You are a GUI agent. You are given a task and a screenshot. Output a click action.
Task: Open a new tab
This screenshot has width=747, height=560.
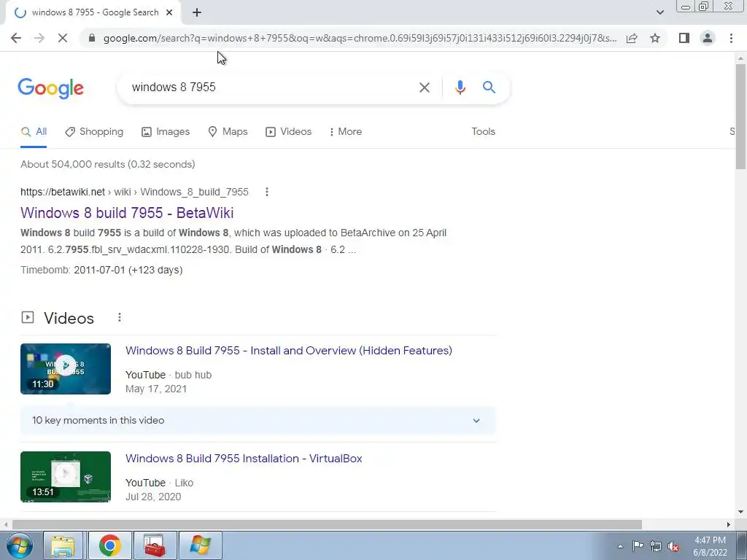pos(197,13)
